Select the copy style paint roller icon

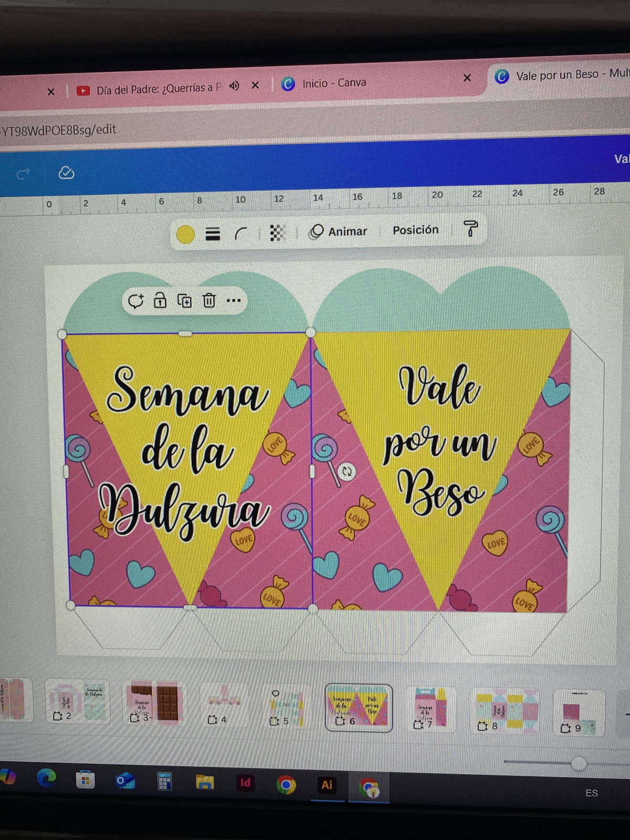(x=470, y=228)
